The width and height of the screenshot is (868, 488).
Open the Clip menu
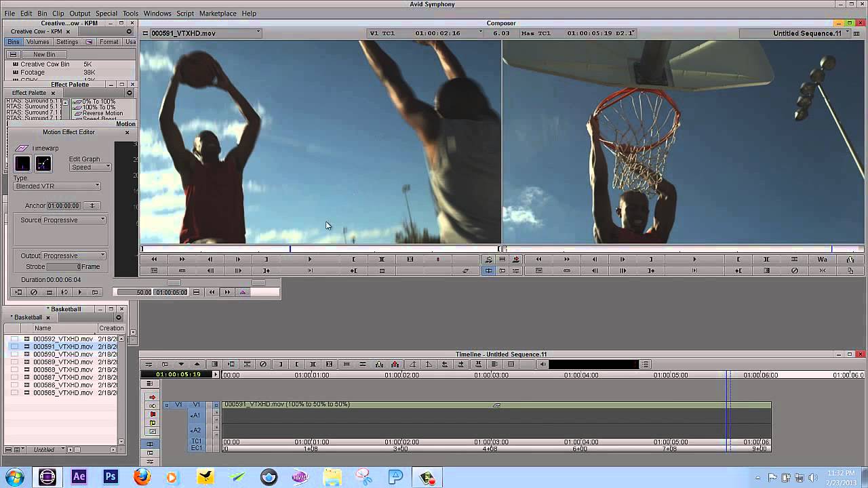tap(58, 14)
